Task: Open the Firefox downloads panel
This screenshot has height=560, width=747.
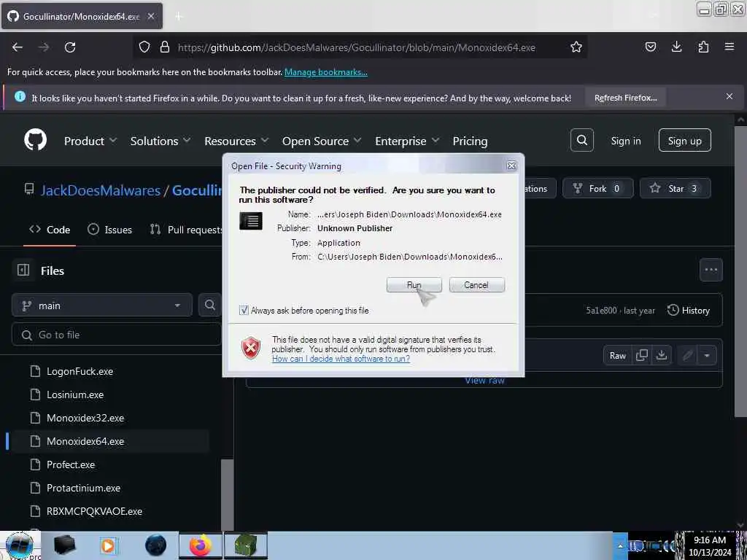Action: pyautogui.click(x=676, y=47)
